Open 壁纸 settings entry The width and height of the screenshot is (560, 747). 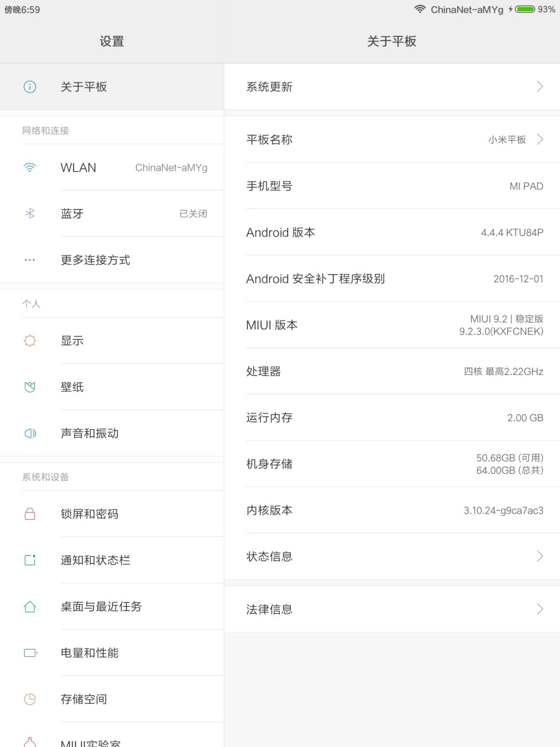coord(112,387)
